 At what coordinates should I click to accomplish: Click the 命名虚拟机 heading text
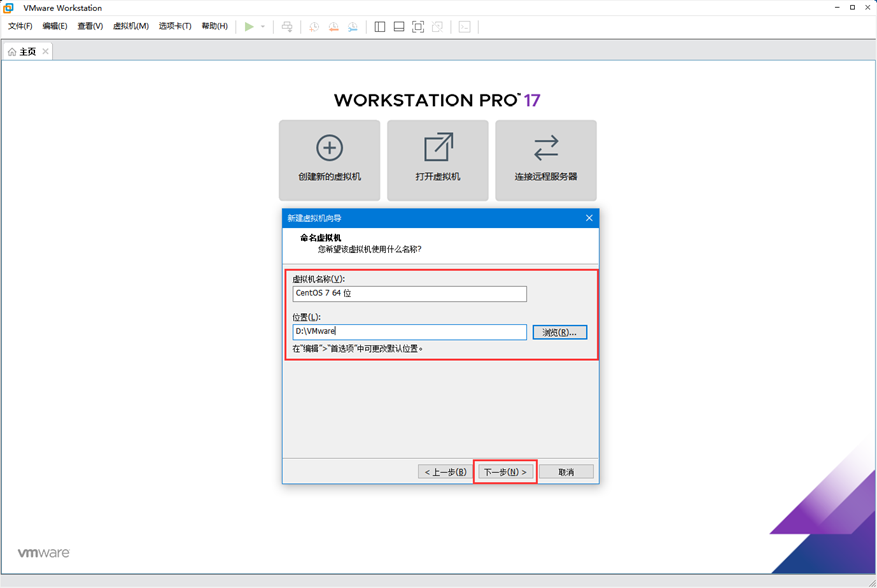pyautogui.click(x=320, y=238)
